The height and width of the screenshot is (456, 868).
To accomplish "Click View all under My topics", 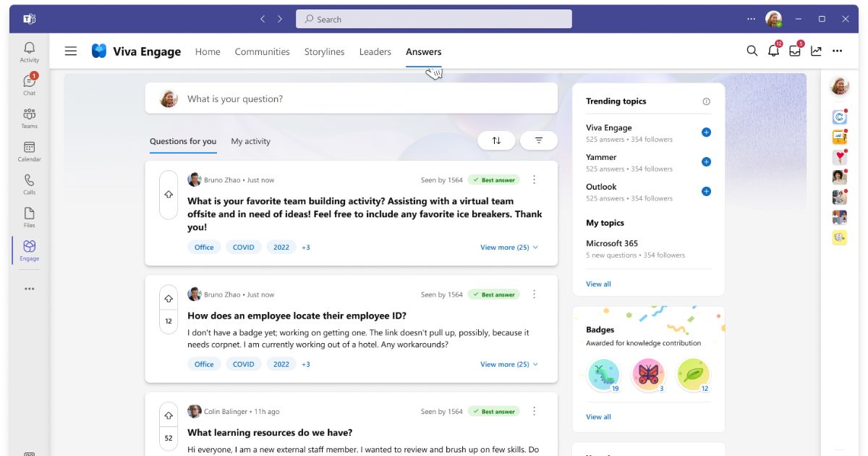I will point(598,284).
